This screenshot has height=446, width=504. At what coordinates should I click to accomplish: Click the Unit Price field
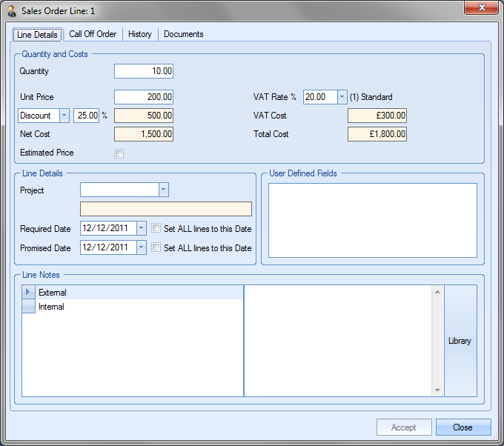click(x=143, y=97)
